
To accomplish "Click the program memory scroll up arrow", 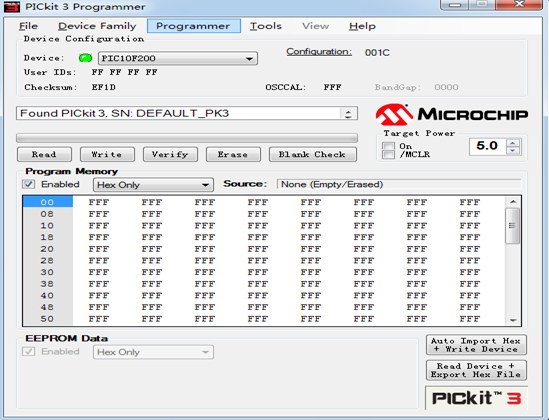I will tap(513, 202).
